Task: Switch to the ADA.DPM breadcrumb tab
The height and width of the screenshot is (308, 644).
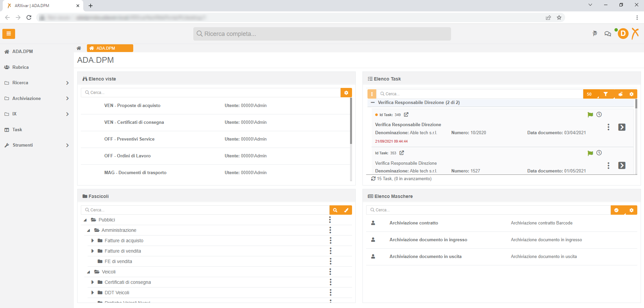Action: [110, 48]
